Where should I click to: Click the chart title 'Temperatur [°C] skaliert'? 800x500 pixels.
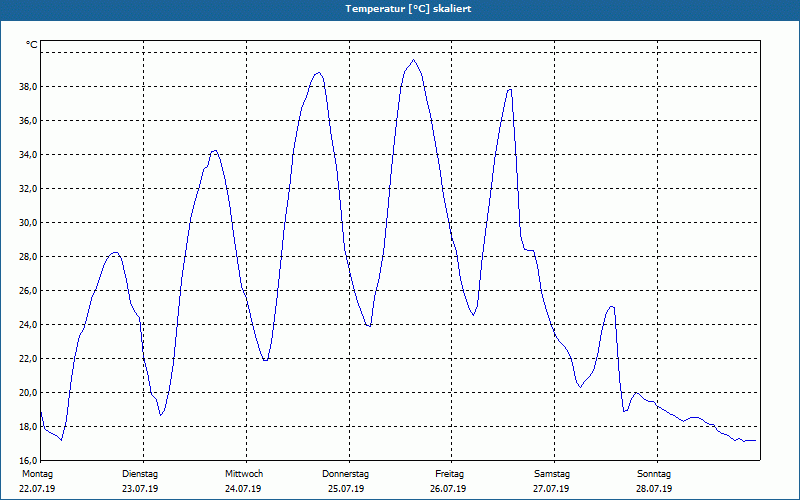tap(408, 9)
